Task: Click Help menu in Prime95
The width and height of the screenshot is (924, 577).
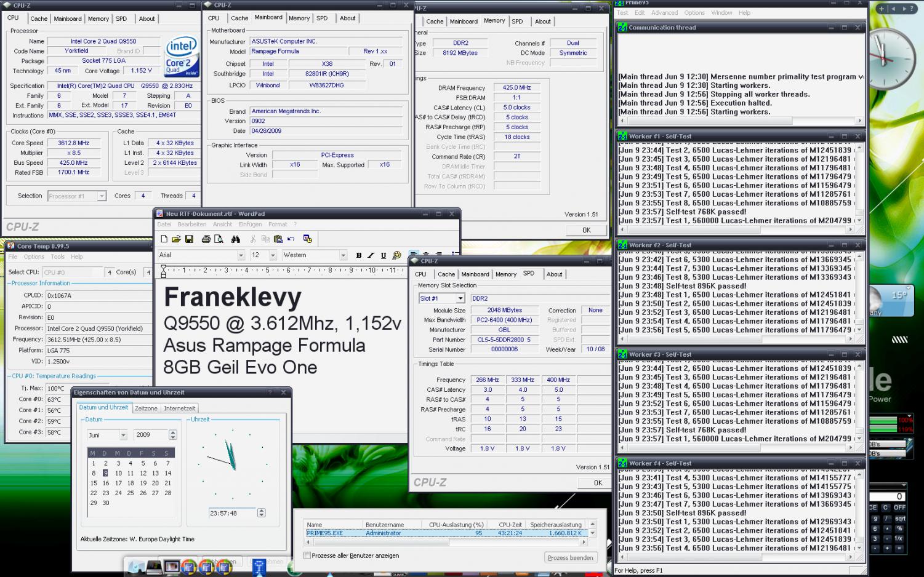Action: click(x=744, y=12)
